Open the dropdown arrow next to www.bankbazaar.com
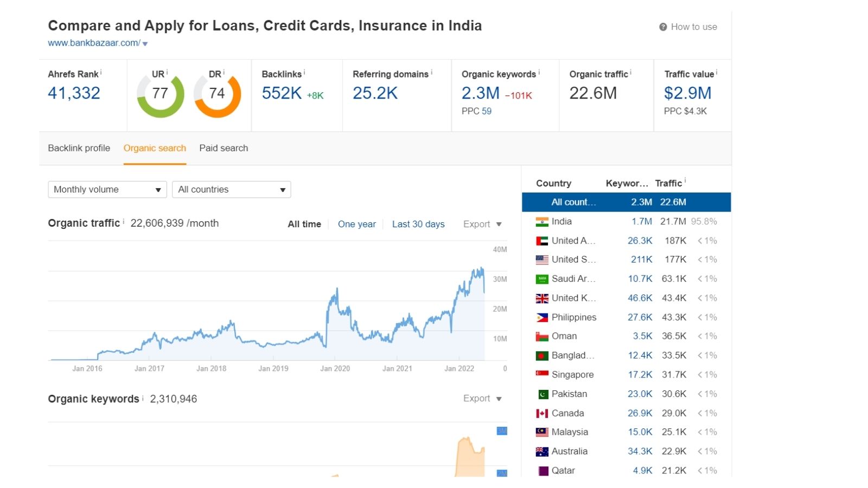Viewport: 868px width, 488px height. [145, 44]
